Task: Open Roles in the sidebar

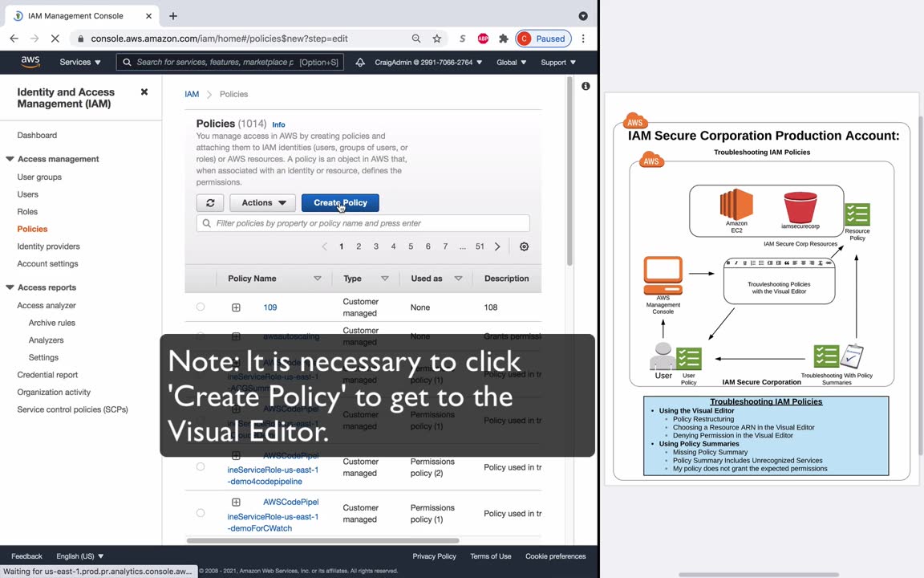Action: point(27,212)
